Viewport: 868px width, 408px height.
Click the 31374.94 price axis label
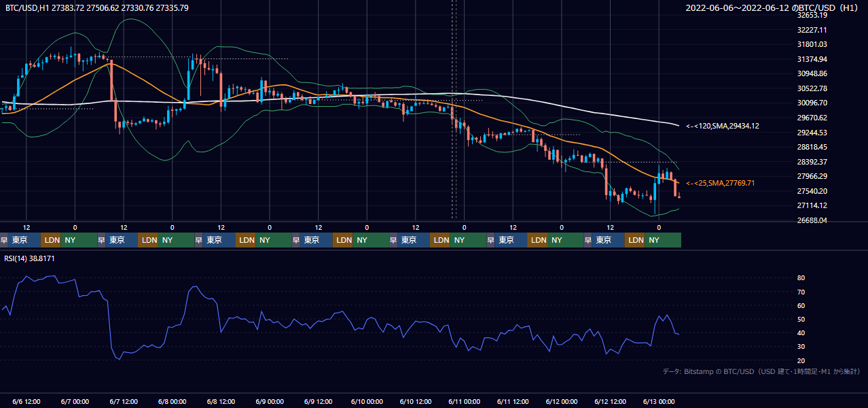[812, 59]
